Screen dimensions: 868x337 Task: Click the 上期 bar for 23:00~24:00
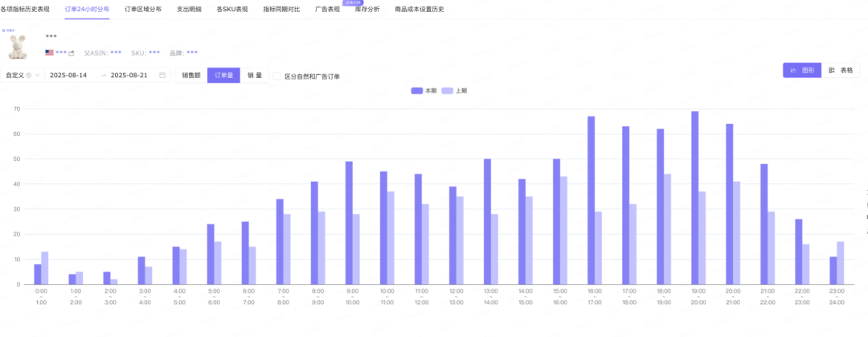coord(841,263)
